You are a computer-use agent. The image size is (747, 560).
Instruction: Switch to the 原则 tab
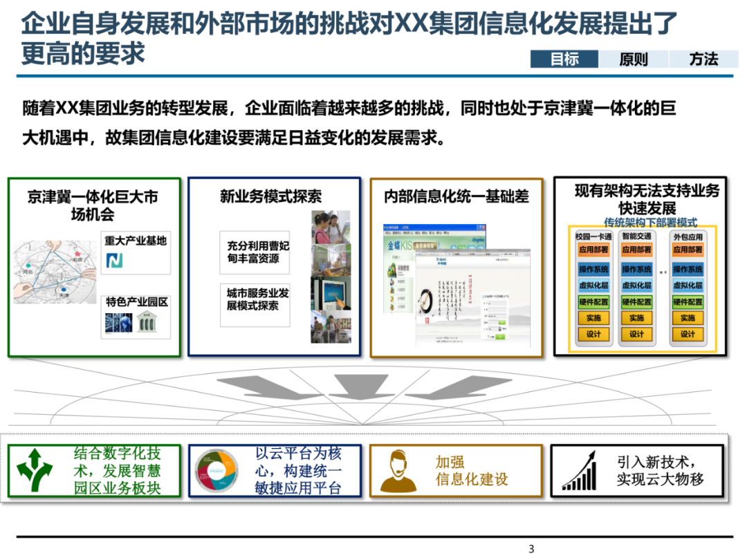(633, 59)
